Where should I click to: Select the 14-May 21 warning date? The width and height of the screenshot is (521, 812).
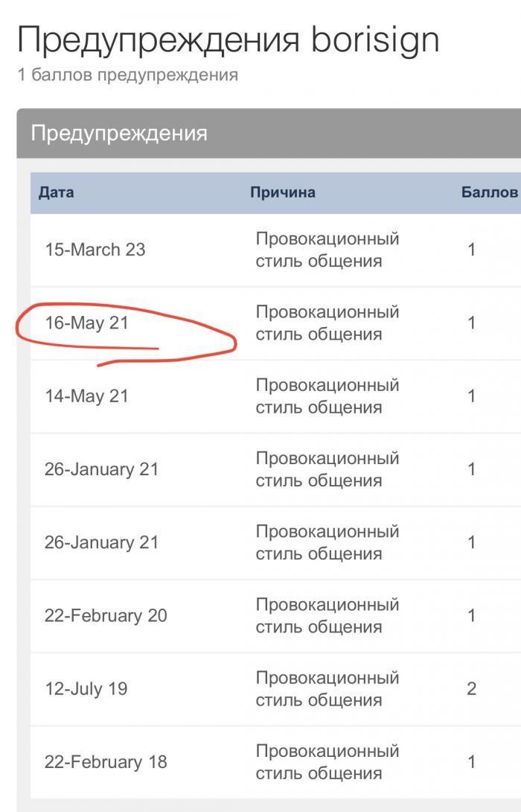[86, 396]
